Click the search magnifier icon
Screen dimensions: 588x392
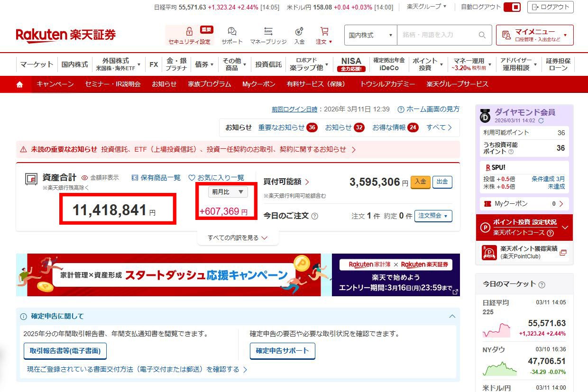pos(482,35)
